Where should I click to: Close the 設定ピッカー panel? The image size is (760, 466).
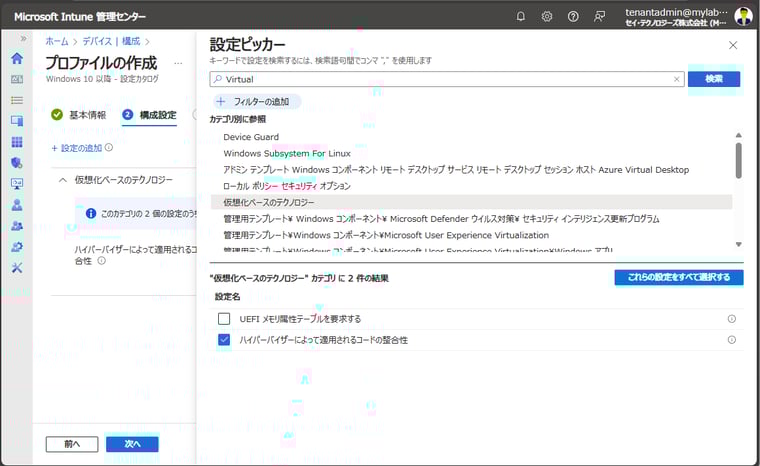pos(733,45)
